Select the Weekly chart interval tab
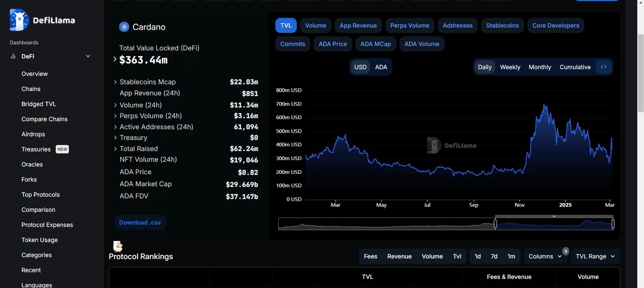 pyautogui.click(x=510, y=67)
